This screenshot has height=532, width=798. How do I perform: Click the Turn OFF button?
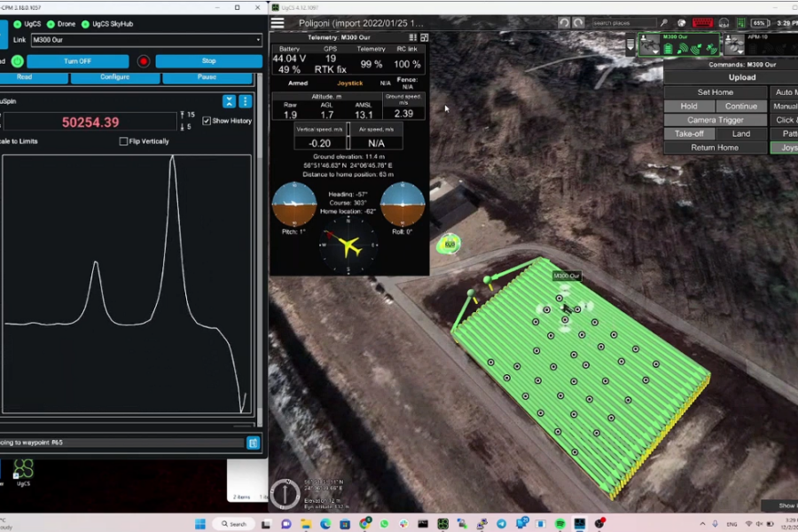(x=77, y=61)
